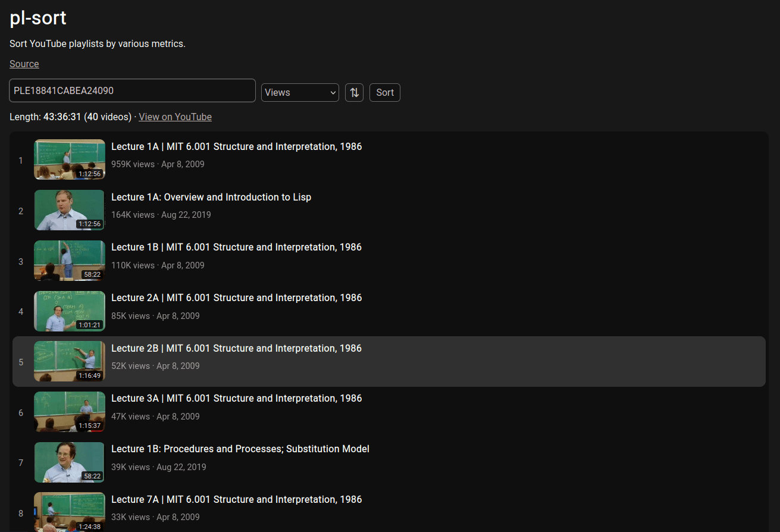Open title "Lecture 1A: Overview and Introduction to Lisp"
This screenshot has height=532, width=780.
(211, 197)
